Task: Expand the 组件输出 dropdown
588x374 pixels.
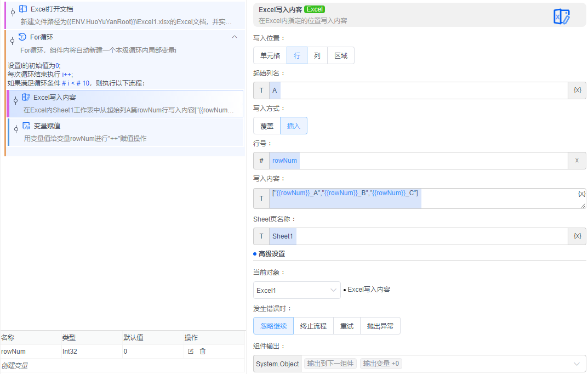Action: pyautogui.click(x=579, y=363)
